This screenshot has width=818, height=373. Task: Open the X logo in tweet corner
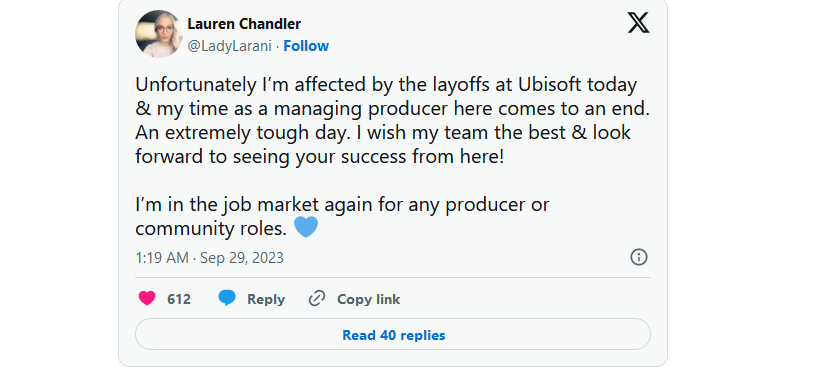639,23
